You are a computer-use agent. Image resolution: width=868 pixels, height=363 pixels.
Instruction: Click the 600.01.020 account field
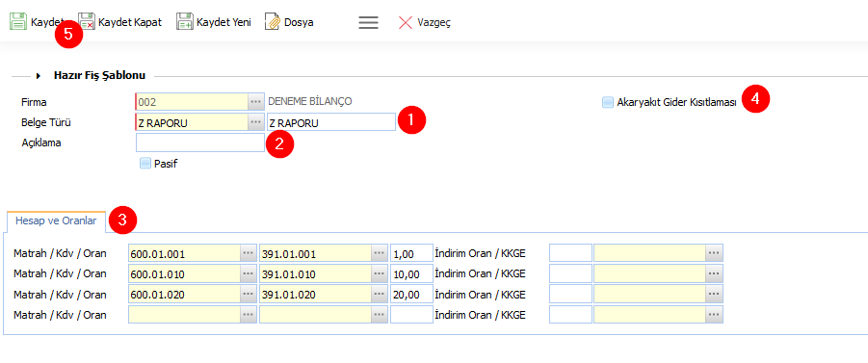184,295
